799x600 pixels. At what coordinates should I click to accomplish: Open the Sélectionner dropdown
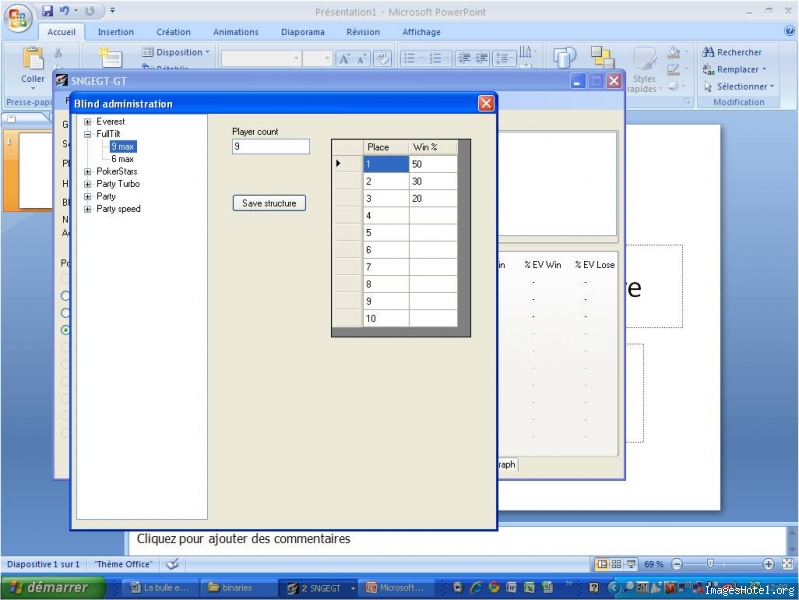[739, 86]
